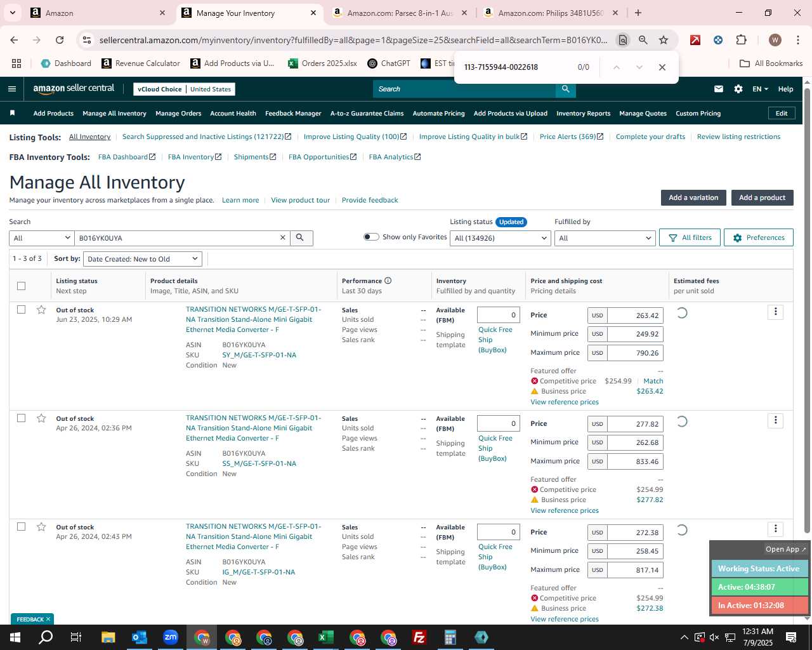Switch to the Philips 34B1U560 tab
Viewport: 812px width, 650px height.
pos(549,13)
